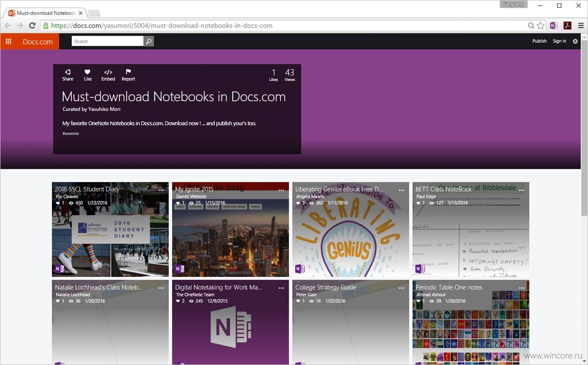The height and width of the screenshot is (365, 588).
Task: Open the settings gear in header
Action: (575, 42)
